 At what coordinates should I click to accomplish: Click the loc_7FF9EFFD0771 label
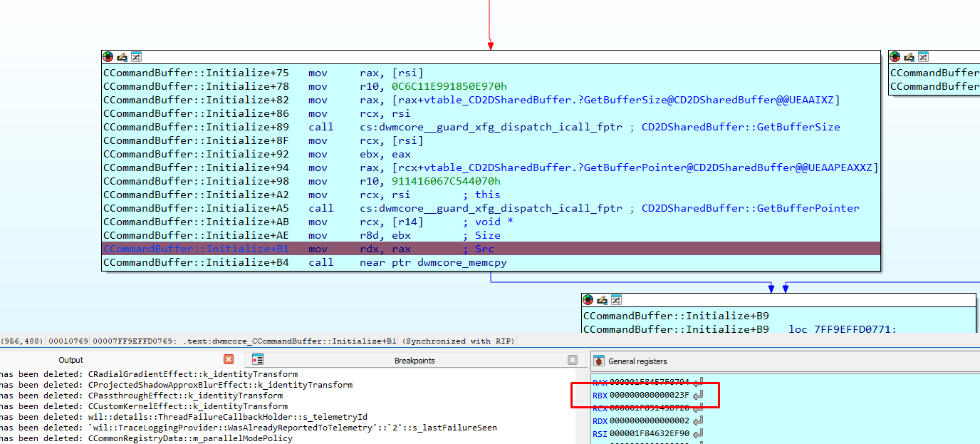(843, 329)
